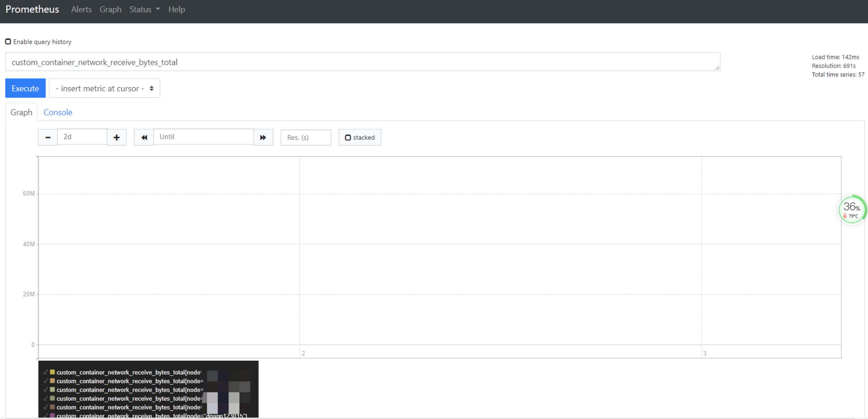Click the yellow legend color swatch
868x419 pixels.
[53, 372]
